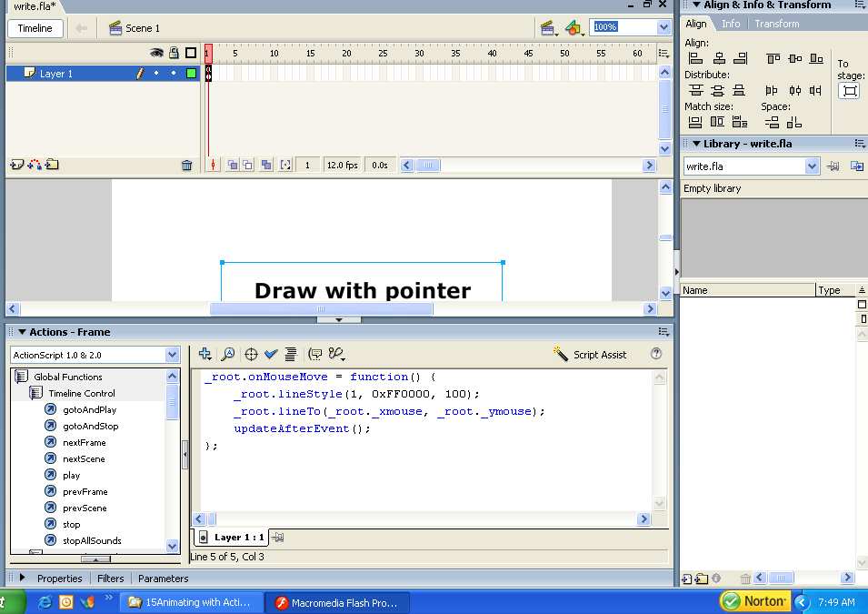Toggle the To stage align button
The height and width of the screenshot is (614, 868).
848,91
